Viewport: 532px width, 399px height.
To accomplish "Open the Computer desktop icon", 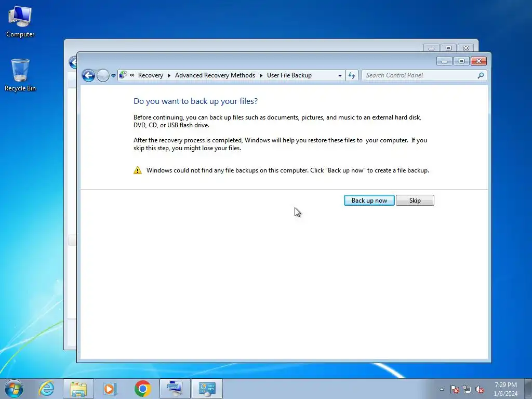I will [20, 22].
